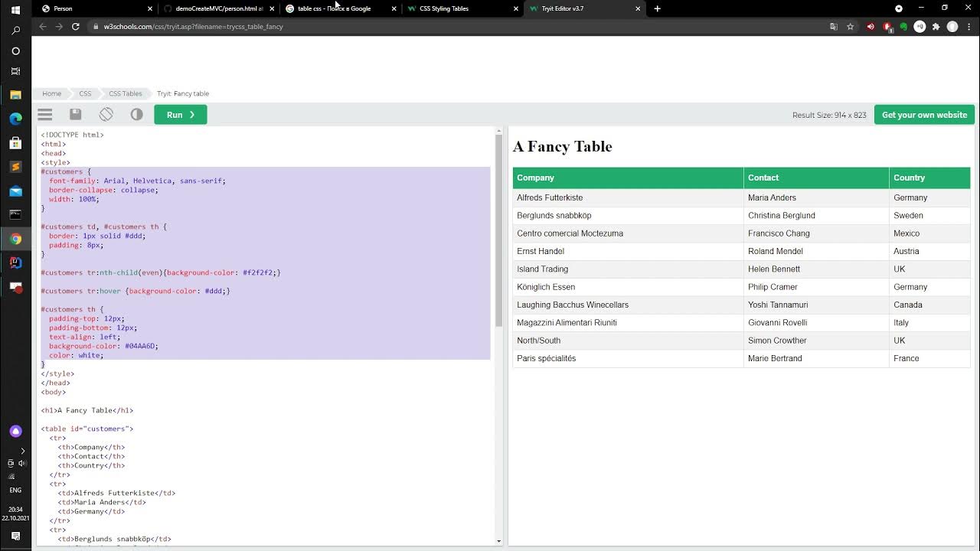980x551 pixels.
Task: Open the Chrome profile avatar
Action: pos(952,27)
